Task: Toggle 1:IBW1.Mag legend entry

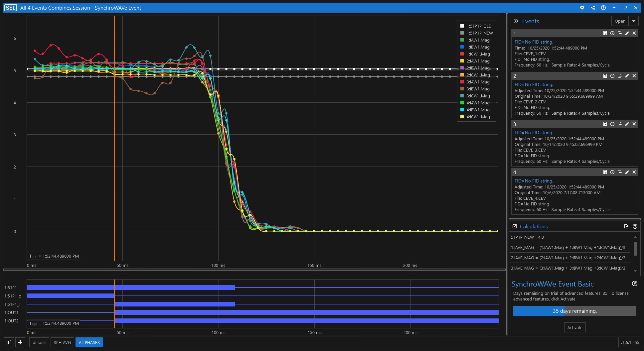Action: click(475, 47)
